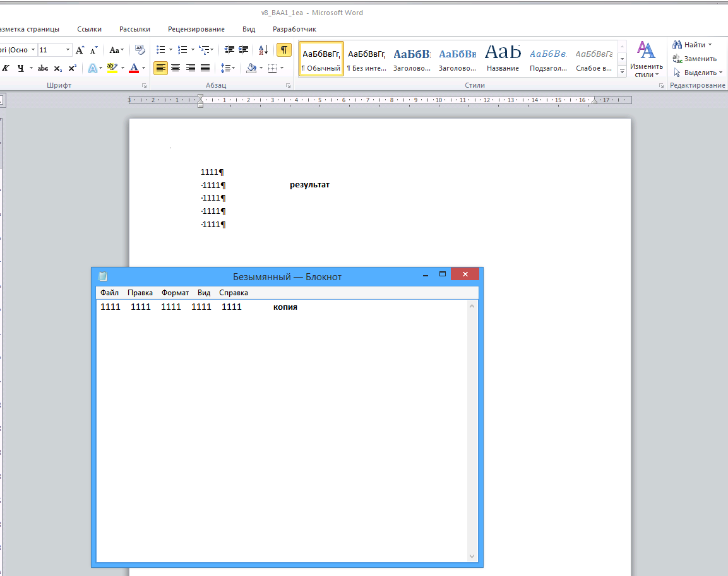Toggle italic formatting
The width and height of the screenshot is (728, 576).
tap(6, 68)
